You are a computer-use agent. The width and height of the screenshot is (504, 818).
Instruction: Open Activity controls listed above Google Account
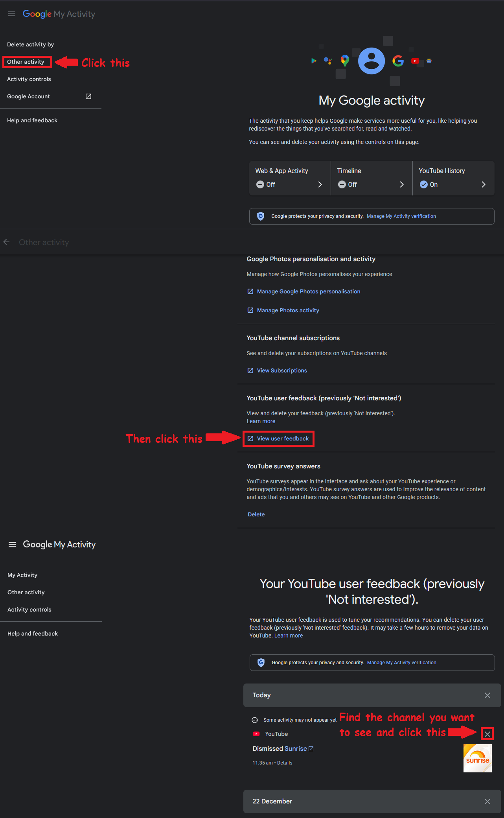pyautogui.click(x=29, y=79)
